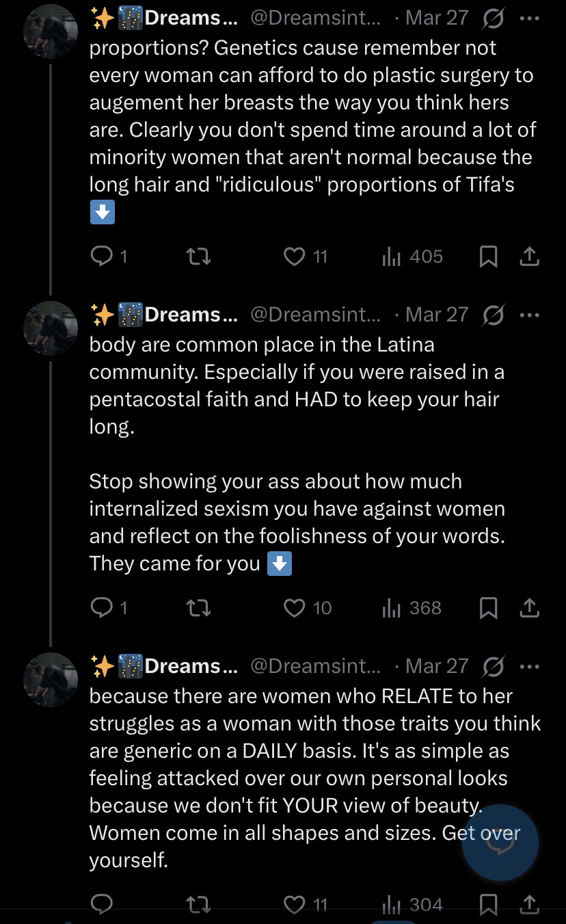566x924 pixels.
Task: Open the @Dreamsint... profile handle on the third tweet
Action: click(315, 666)
